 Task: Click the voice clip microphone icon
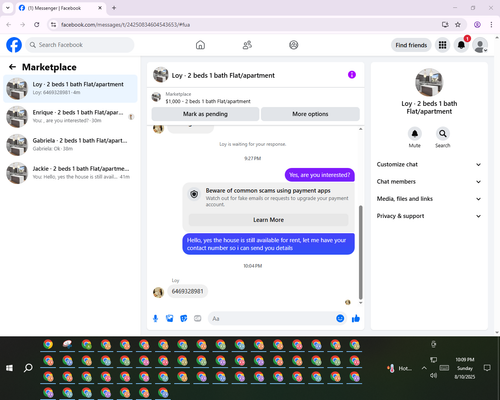coord(155,318)
